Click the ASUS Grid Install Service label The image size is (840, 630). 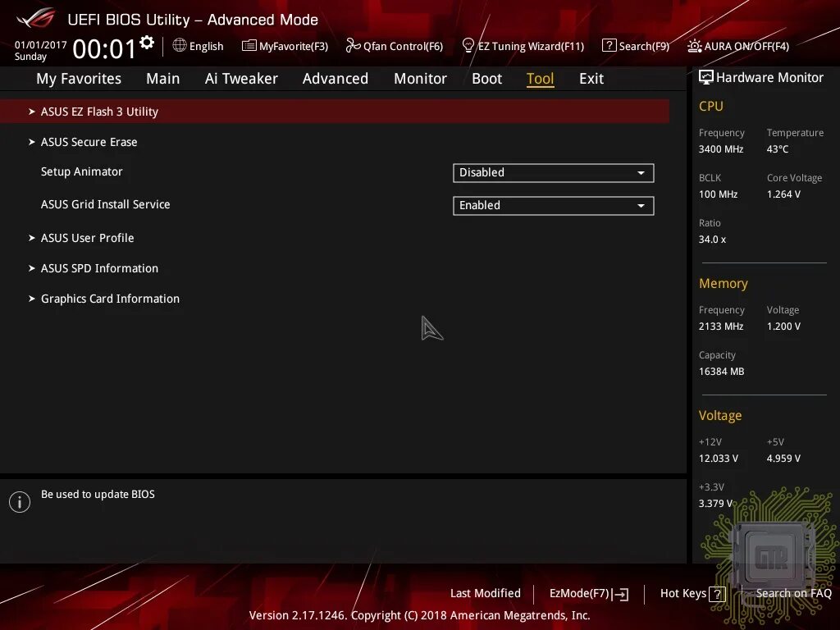(x=106, y=204)
